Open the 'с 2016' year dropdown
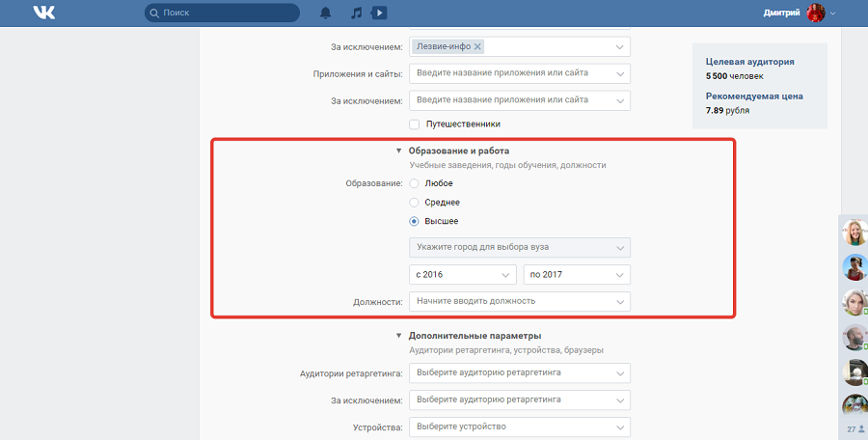Viewport: 868px width, 440px height. 463,274
